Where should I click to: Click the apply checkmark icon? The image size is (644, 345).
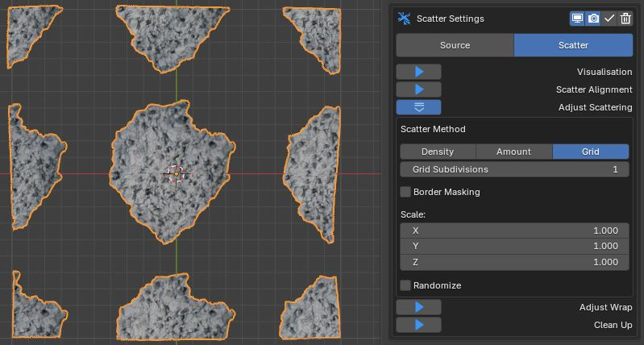[x=609, y=19]
